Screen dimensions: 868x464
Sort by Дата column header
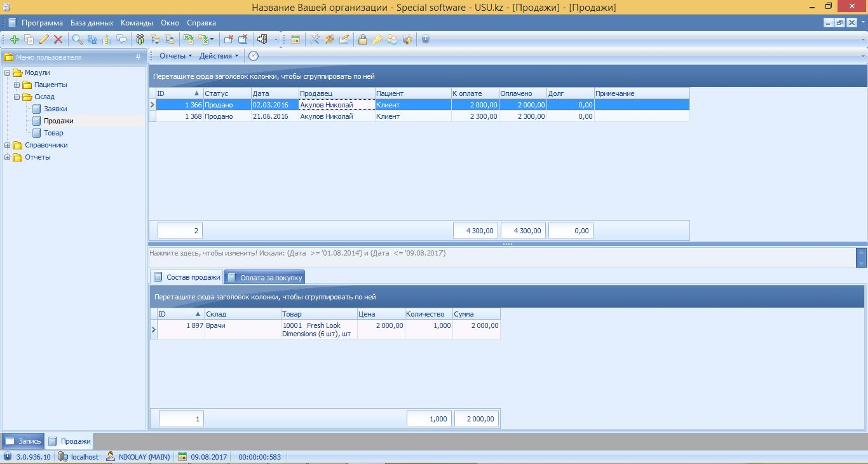275,93
